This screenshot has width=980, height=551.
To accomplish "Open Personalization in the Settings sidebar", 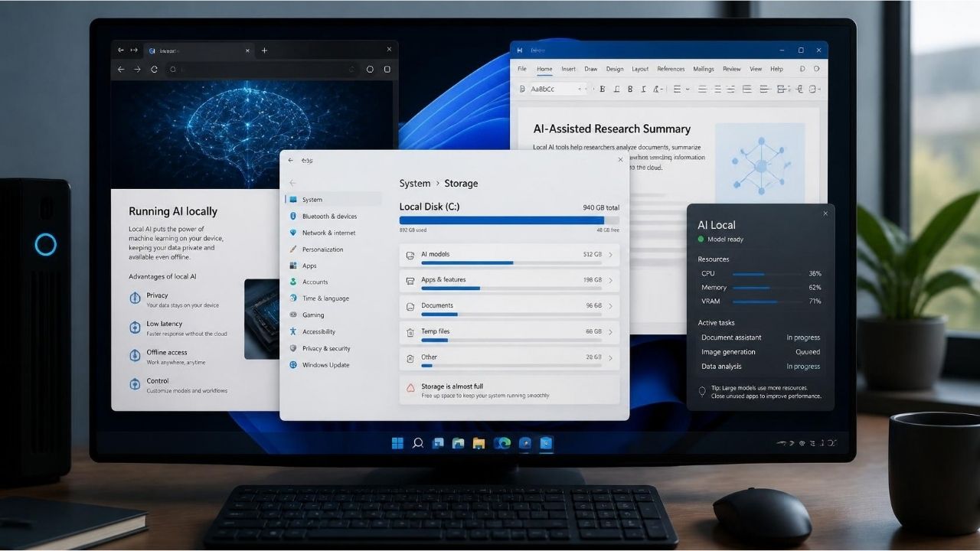I will [x=333, y=249].
